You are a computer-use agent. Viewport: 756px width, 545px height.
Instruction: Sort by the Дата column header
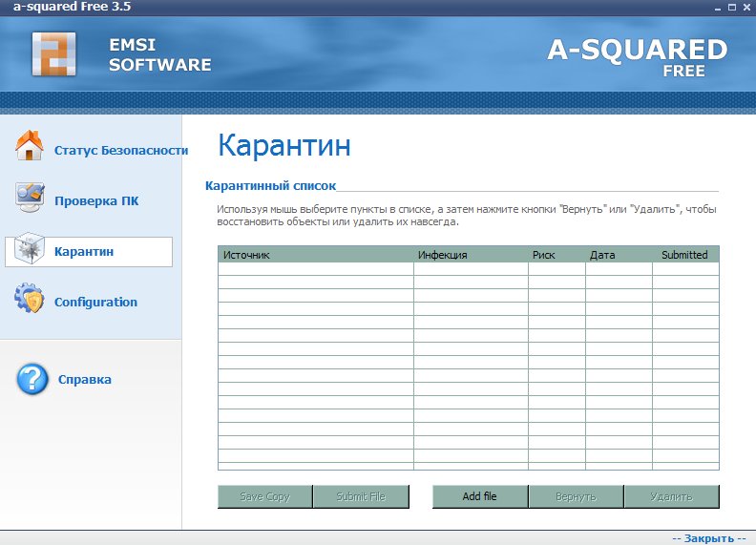point(619,255)
